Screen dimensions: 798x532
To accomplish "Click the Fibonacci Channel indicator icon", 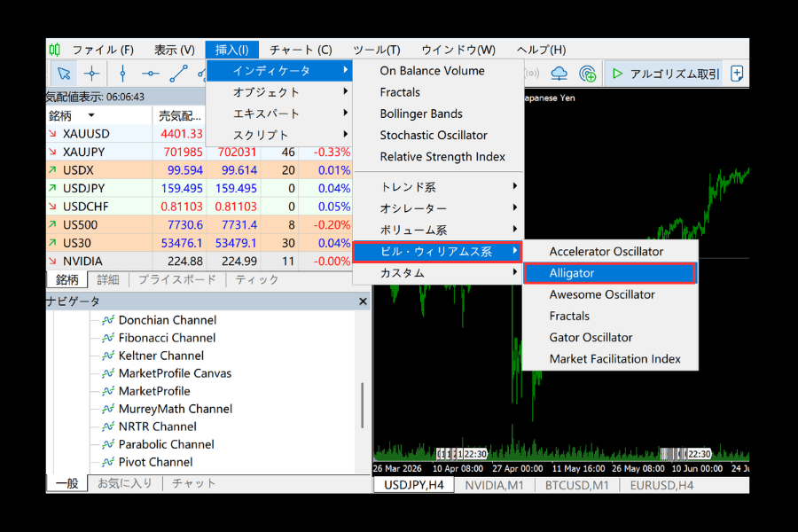I will pyautogui.click(x=108, y=338).
